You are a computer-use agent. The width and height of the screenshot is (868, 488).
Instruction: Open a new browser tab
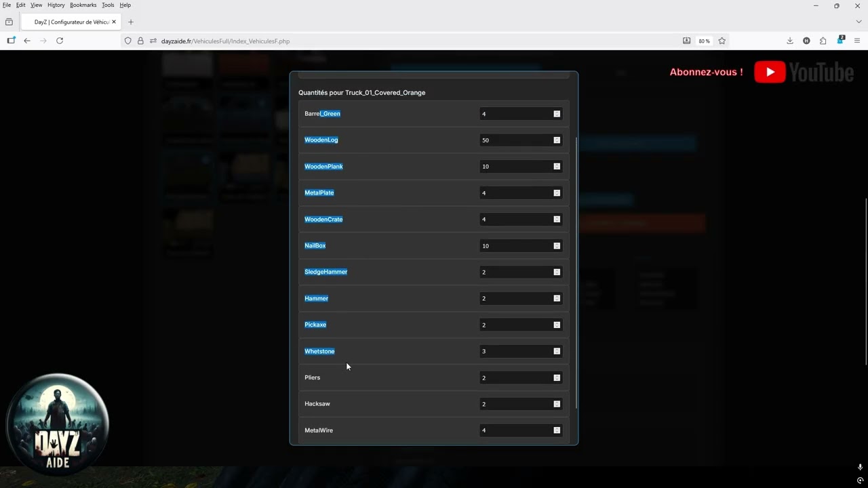click(x=131, y=22)
